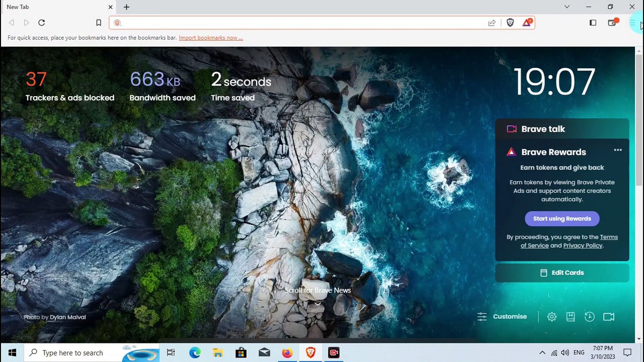Click the 663 KB Bandwidth saved stat
Screen dimensions: 644x362
[x=163, y=85]
